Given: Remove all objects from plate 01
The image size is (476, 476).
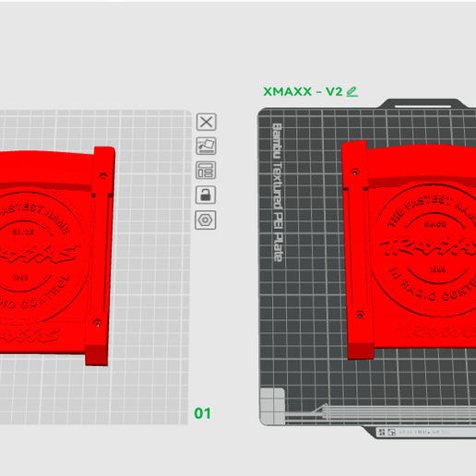Looking at the screenshot, I should pos(206,122).
